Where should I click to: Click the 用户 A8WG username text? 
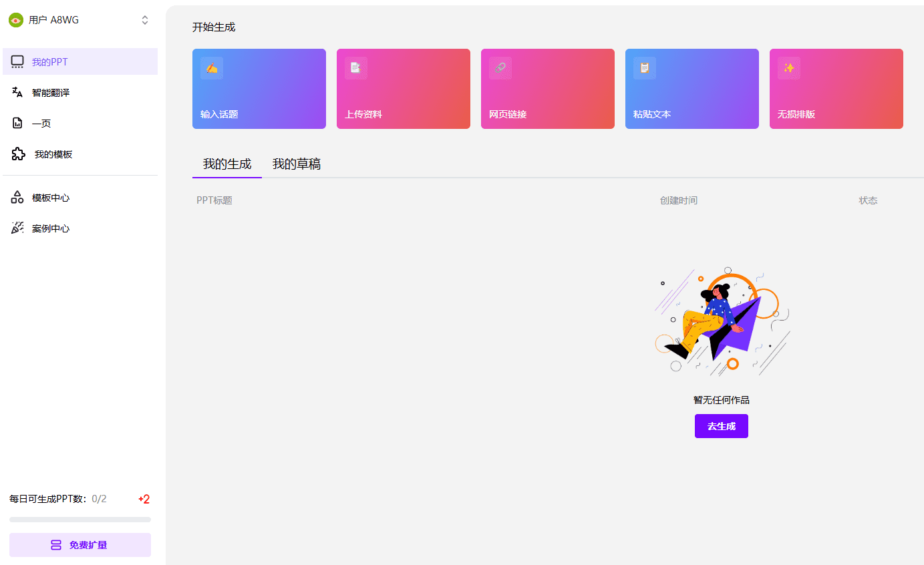point(54,20)
